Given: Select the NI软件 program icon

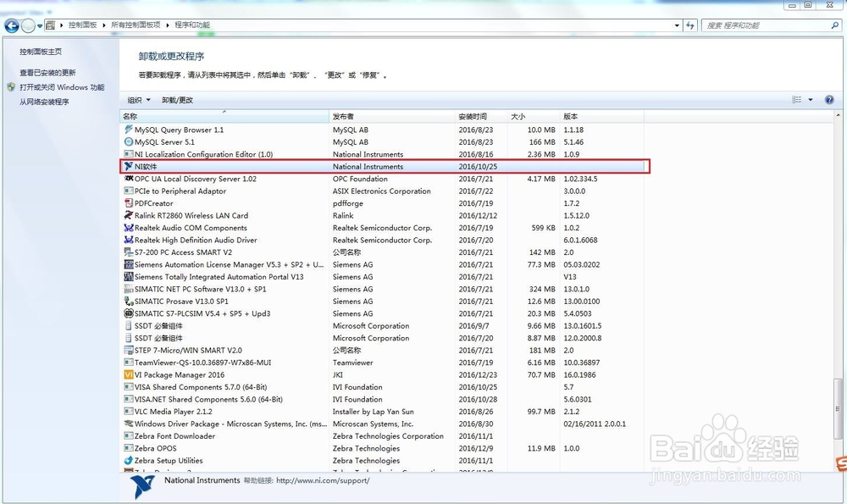Looking at the screenshot, I should 129,166.
